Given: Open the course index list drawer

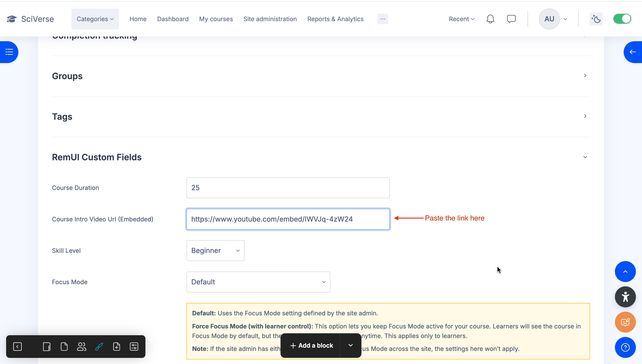Looking at the screenshot, I should click(9, 52).
